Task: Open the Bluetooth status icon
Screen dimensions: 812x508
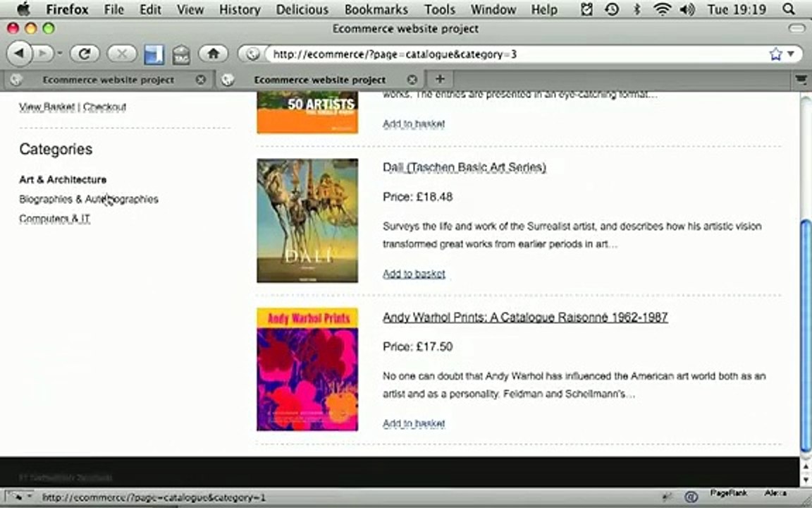Action: click(x=637, y=9)
